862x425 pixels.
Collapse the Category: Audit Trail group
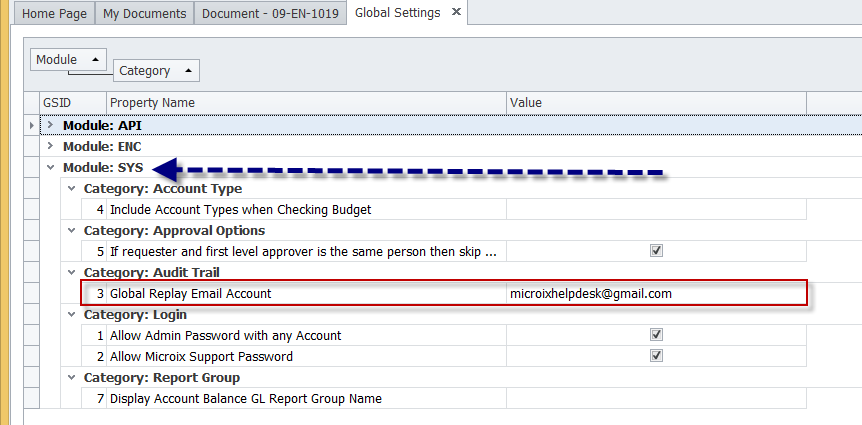[72, 272]
